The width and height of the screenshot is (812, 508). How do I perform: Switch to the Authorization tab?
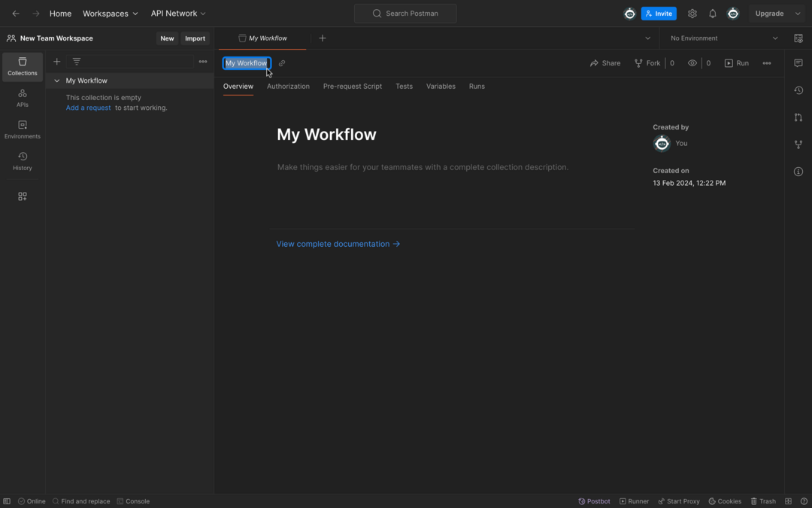(288, 87)
